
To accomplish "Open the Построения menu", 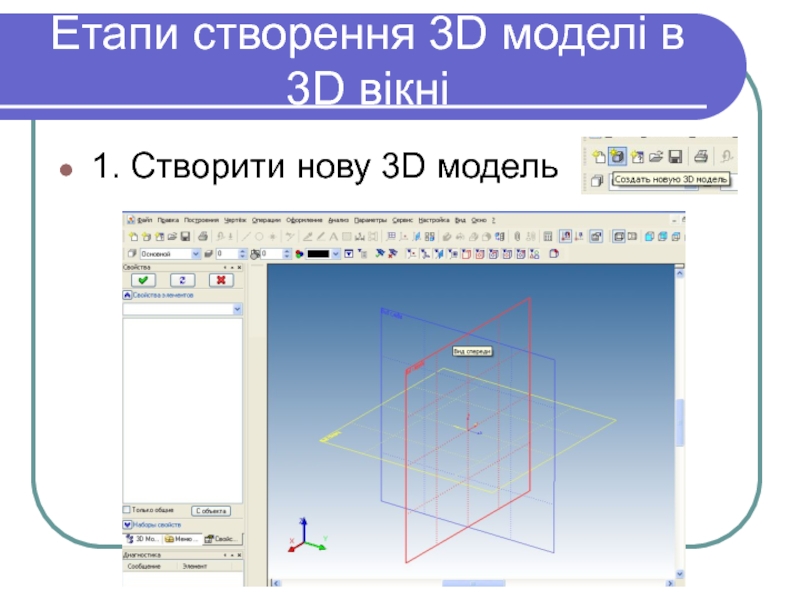I will coord(201,220).
